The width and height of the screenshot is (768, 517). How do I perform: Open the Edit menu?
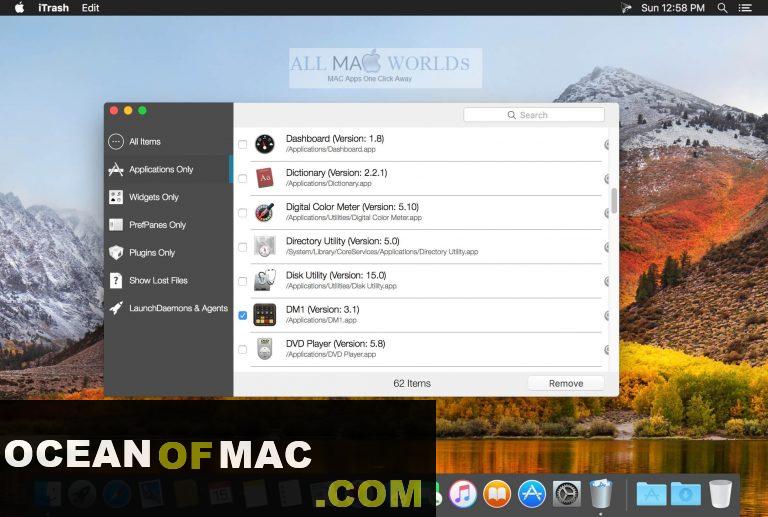90,8
